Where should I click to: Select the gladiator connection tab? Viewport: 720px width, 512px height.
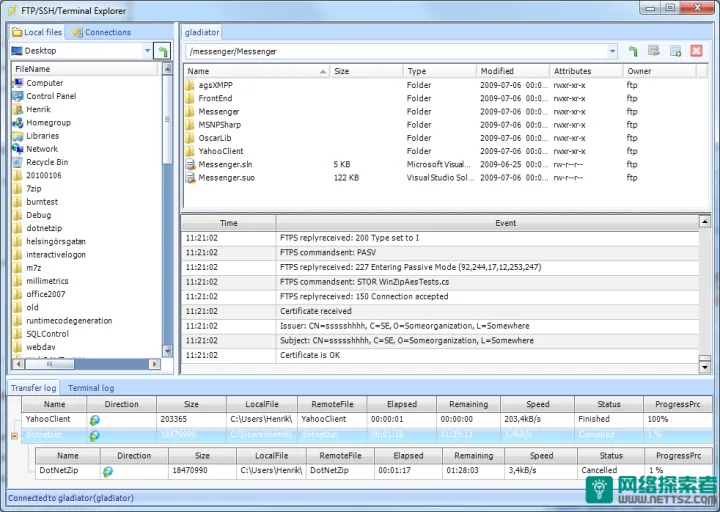tap(202, 32)
